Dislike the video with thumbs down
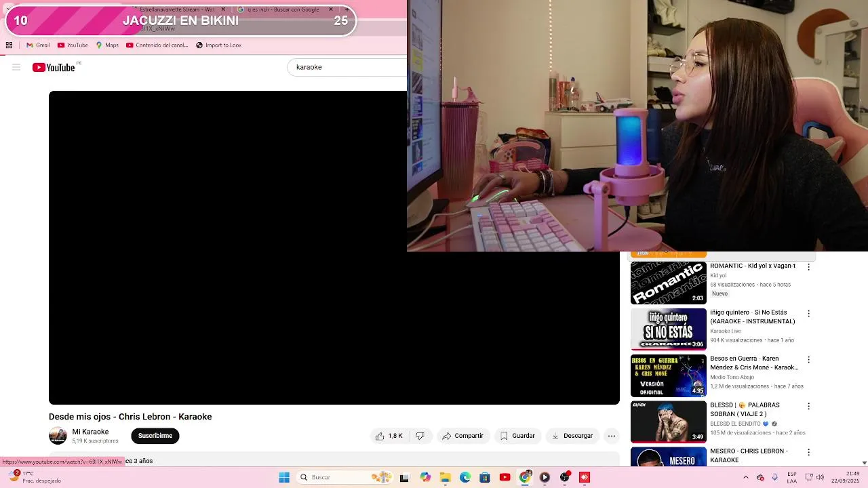The image size is (868, 488). point(420,436)
